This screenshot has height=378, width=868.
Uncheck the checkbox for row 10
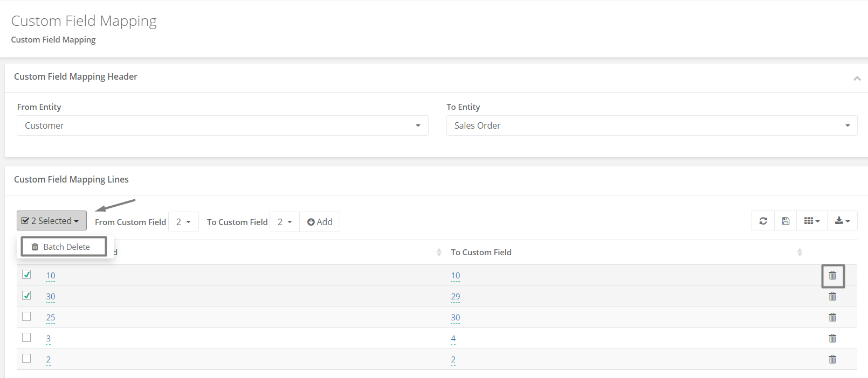click(x=26, y=275)
